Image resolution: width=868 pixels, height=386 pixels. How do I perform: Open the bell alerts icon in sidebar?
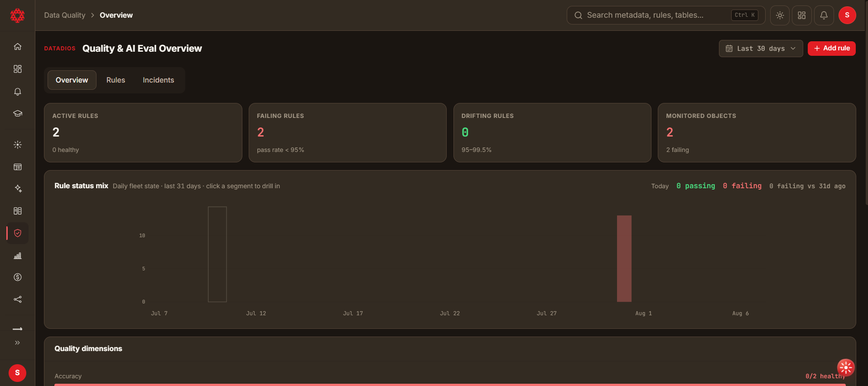click(x=18, y=92)
